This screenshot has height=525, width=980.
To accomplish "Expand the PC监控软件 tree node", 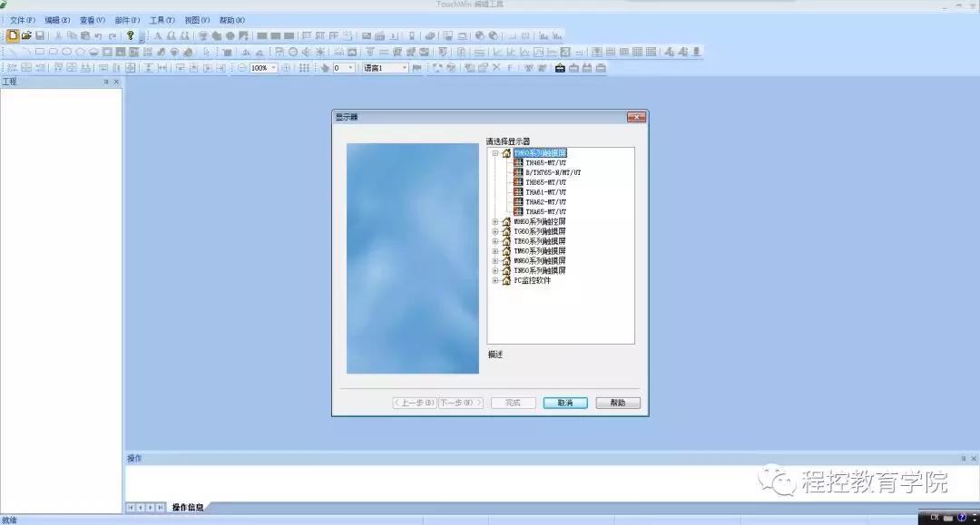I will point(495,281).
